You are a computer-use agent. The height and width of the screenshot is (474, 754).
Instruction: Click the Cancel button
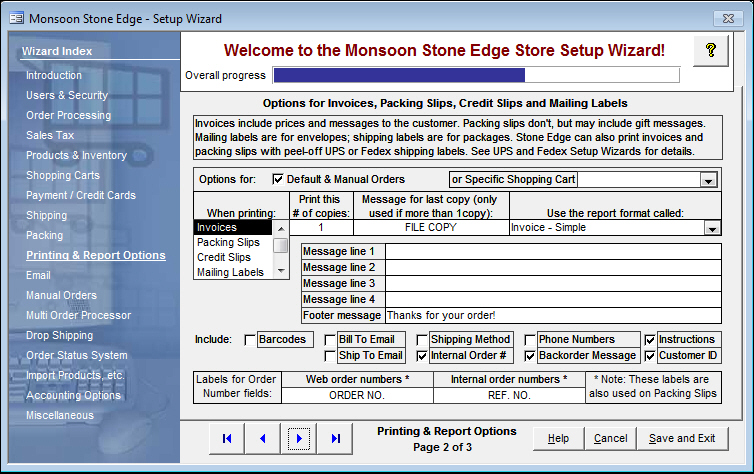tap(610, 438)
